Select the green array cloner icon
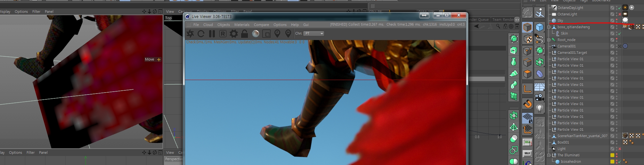The image size is (644, 165). (540, 62)
